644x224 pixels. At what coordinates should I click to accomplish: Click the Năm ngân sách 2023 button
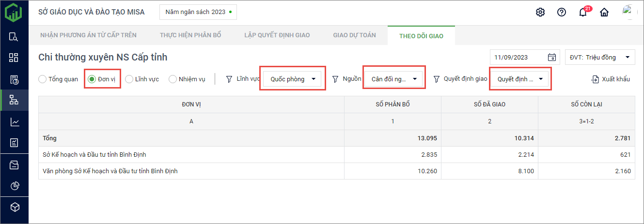pos(198,12)
